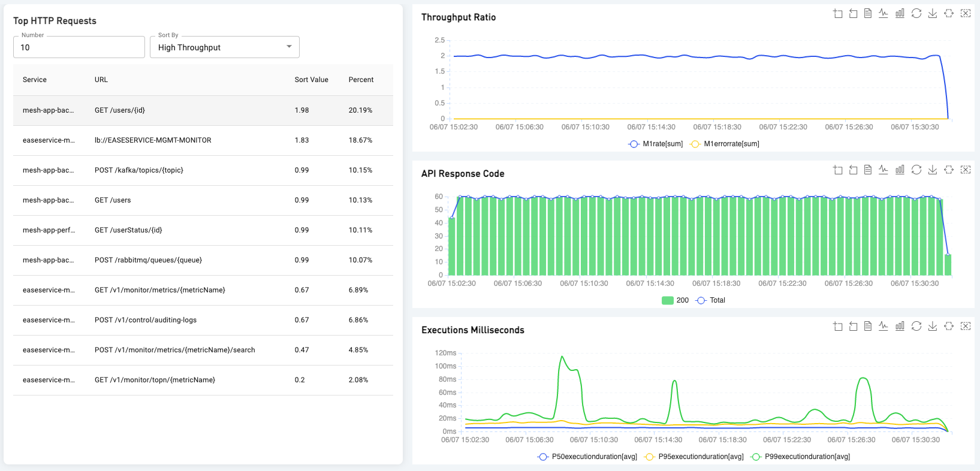Click the mesh-app-perf... service cell
The width and height of the screenshot is (980, 471).
[x=49, y=230]
